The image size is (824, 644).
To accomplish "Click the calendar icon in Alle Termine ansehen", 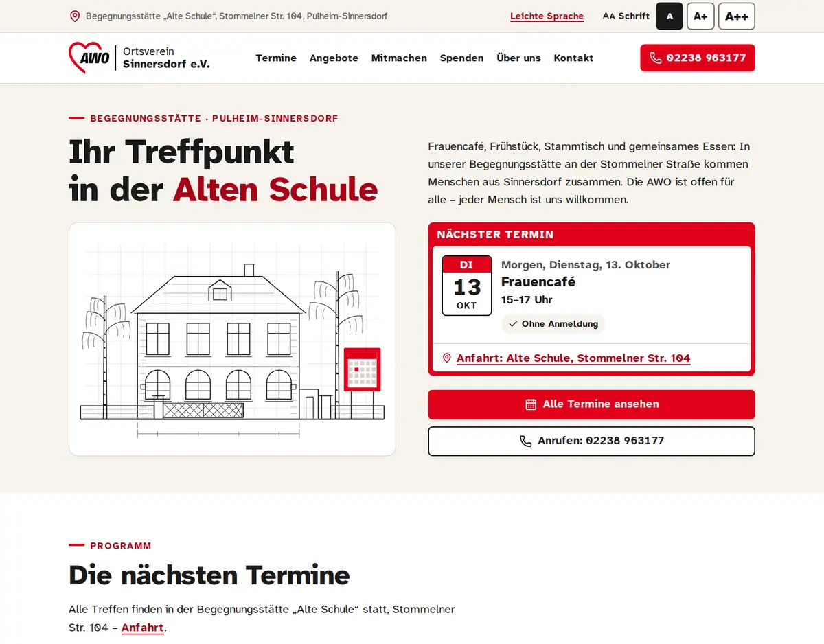I will tap(531, 404).
